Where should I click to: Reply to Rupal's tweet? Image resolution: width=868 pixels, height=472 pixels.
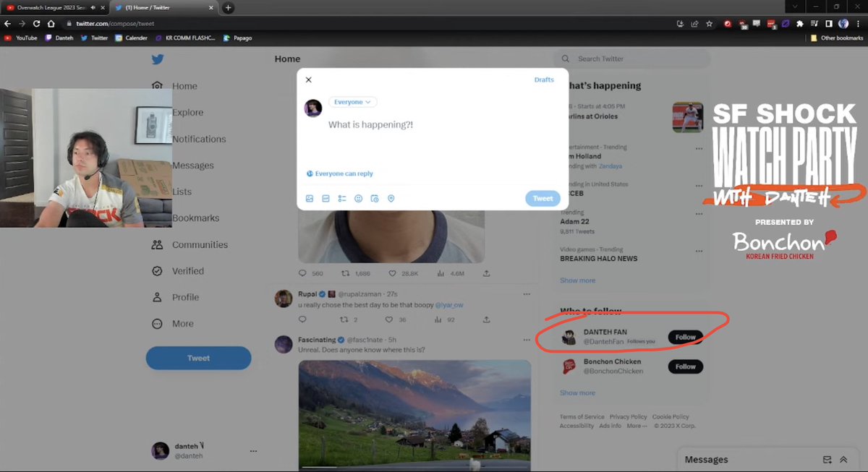[x=303, y=319]
